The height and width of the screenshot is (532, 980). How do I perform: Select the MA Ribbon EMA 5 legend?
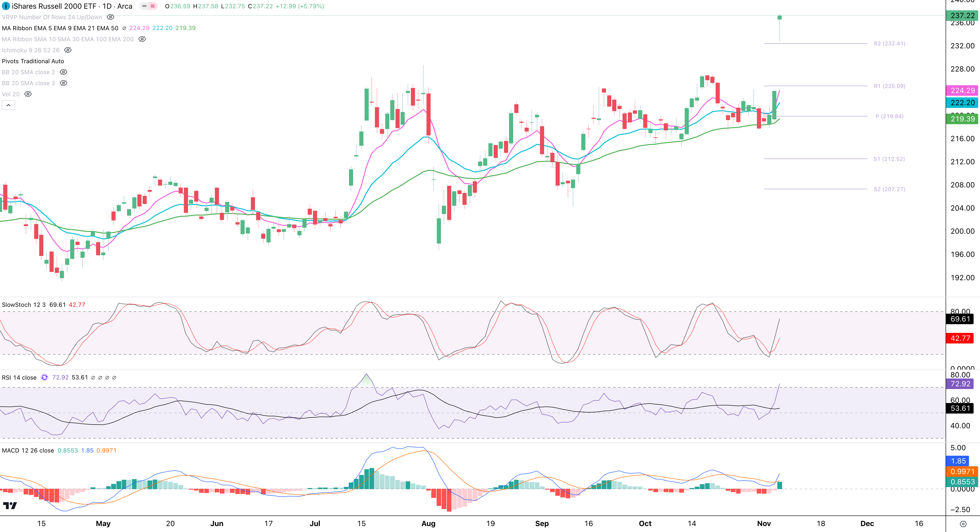pos(60,28)
